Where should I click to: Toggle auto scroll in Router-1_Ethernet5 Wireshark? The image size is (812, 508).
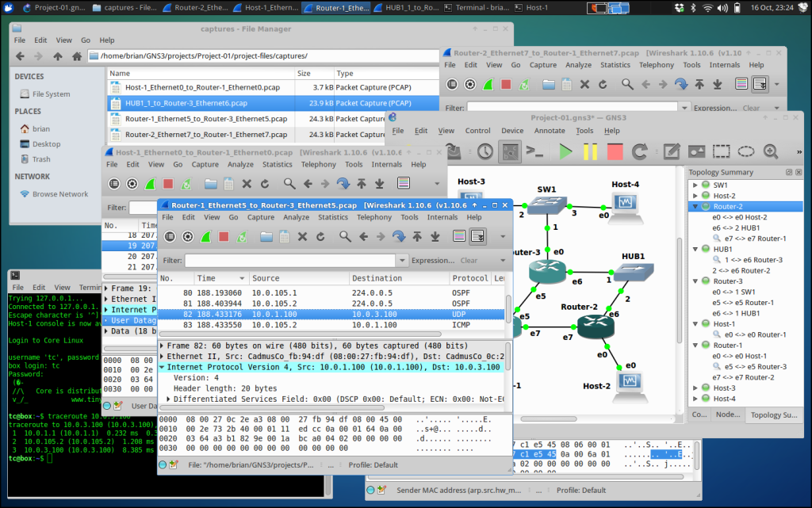coord(477,236)
